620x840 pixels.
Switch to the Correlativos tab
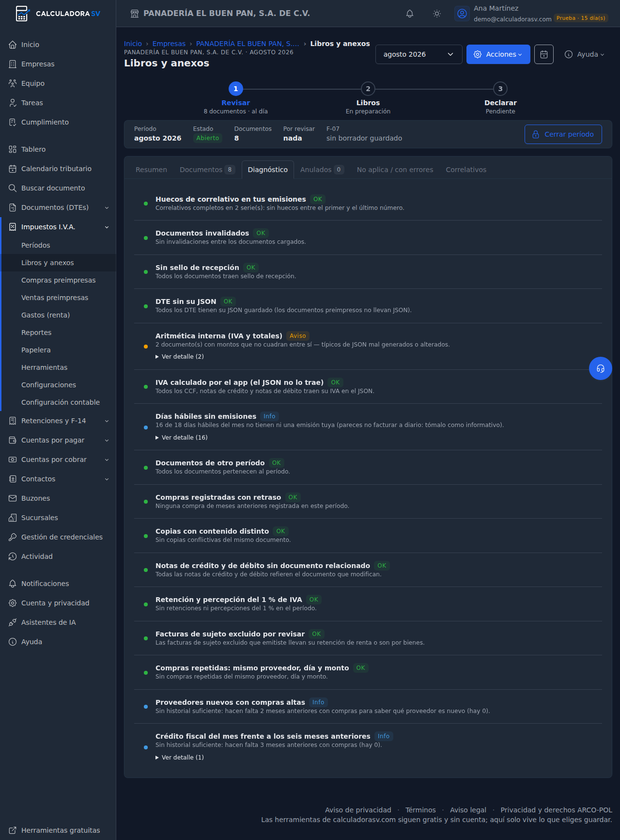pos(466,170)
